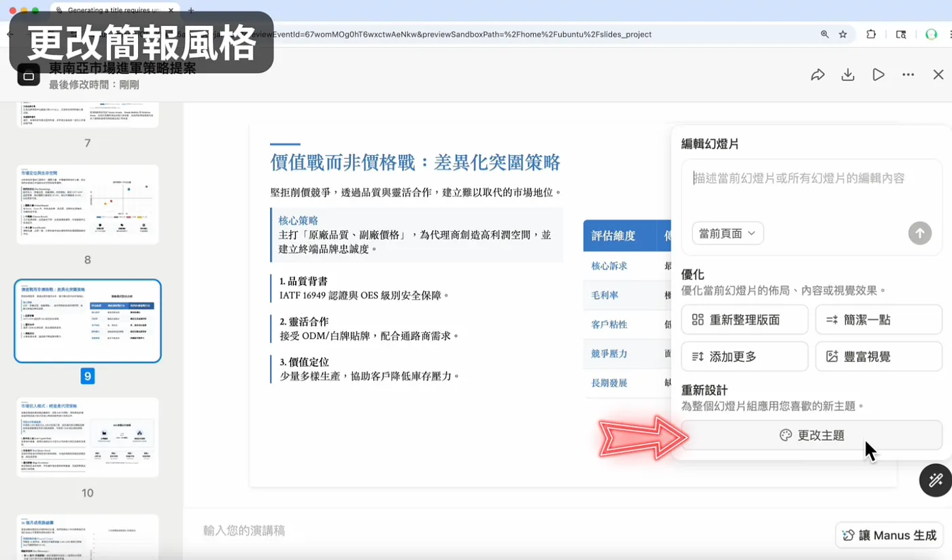952x560 pixels.
Task: Click the 編輯幻燈片 panel heading
Action: 710,144
